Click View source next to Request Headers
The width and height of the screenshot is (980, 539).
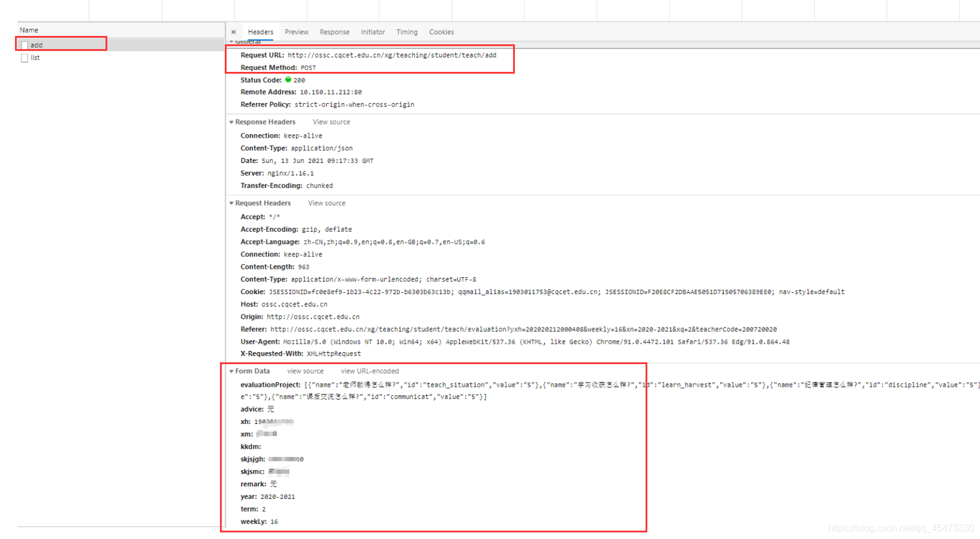tap(327, 204)
